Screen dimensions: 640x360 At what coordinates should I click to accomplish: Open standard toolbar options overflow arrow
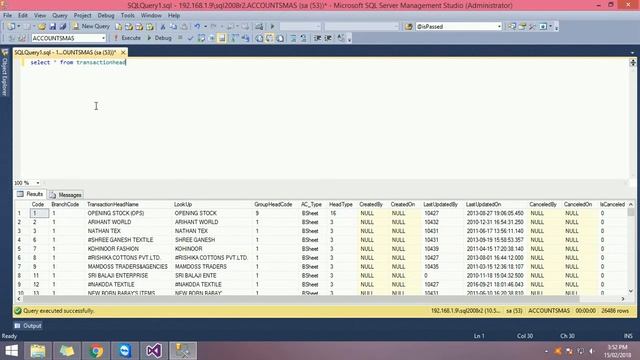tap(556, 28)
